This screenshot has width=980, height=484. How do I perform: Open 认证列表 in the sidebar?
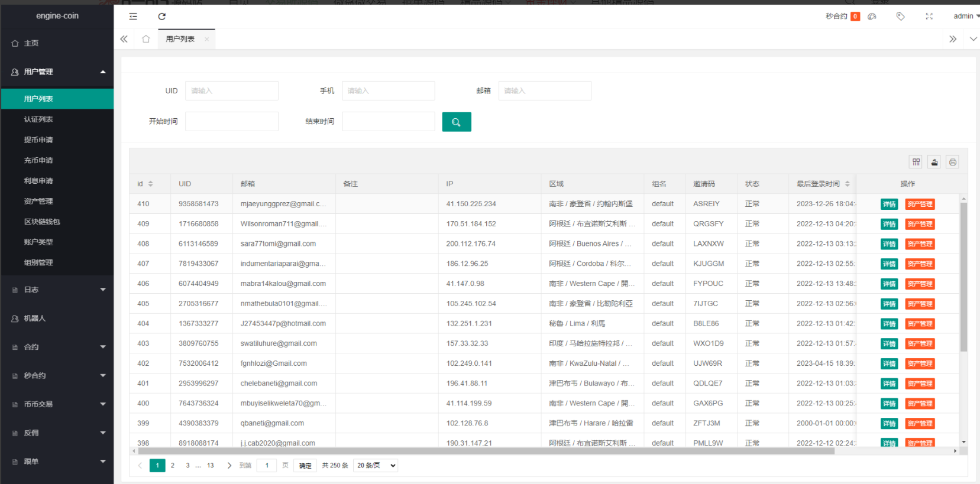click(38, 119)
